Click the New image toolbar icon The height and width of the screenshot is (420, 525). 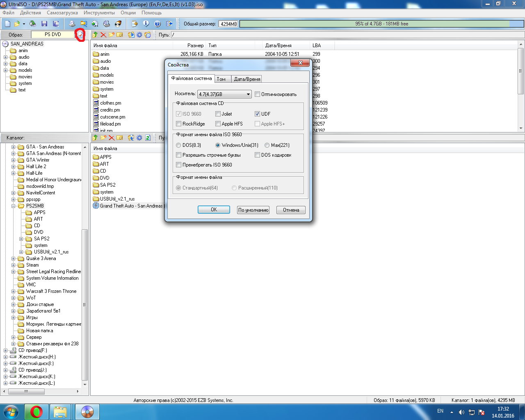pos(7,24)
